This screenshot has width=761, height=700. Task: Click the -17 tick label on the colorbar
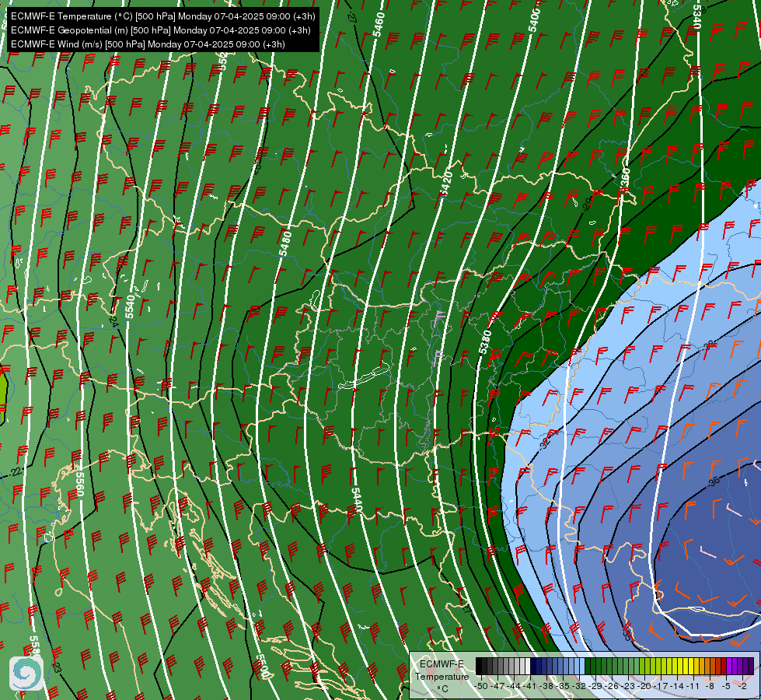[x=661, y=686]
